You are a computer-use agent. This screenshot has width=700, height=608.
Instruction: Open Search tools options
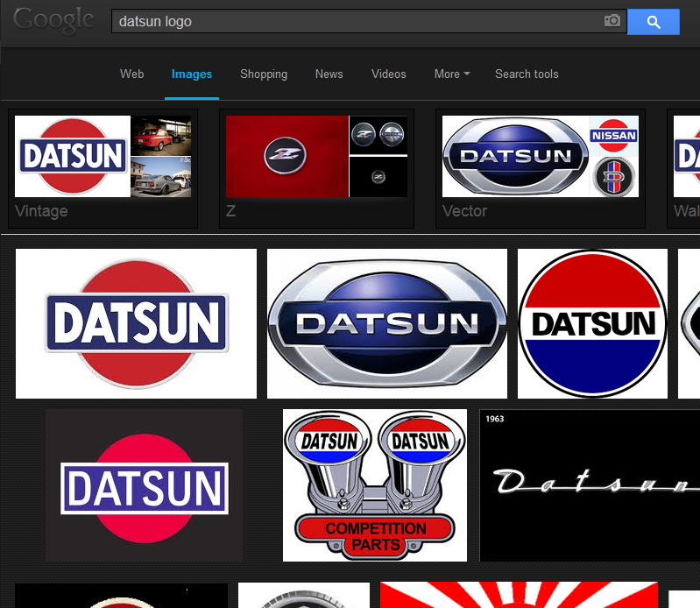click(526, 74)
